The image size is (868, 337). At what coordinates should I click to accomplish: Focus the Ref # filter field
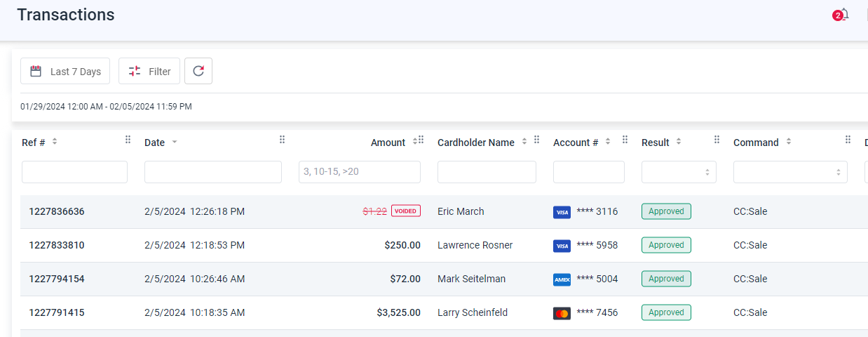(x=74, y=172)
